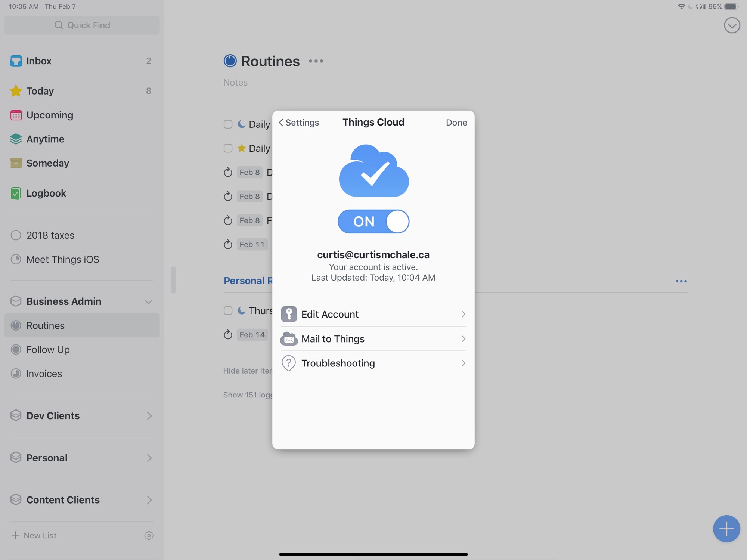This screenshot has height=560, width=747.
Task: Click the Logbook checkmark icon
Action: 16,193
